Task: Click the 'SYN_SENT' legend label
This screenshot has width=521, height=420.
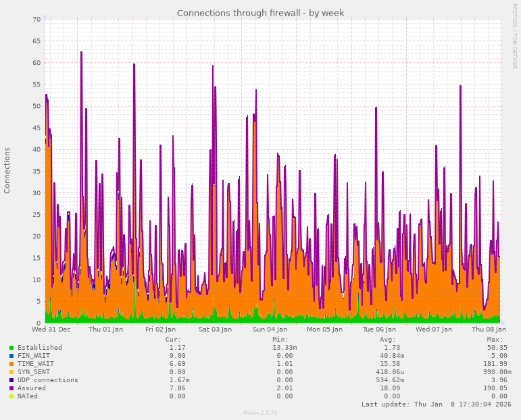Action: tap(34, 372)
